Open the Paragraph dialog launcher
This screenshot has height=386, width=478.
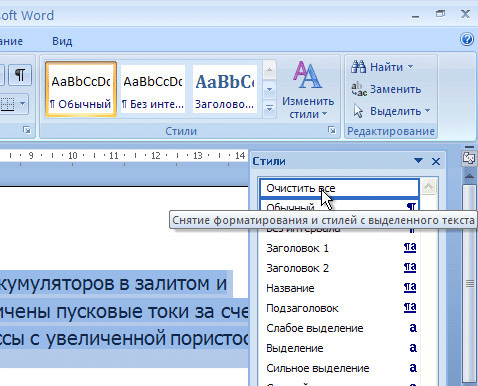(27, 130)
